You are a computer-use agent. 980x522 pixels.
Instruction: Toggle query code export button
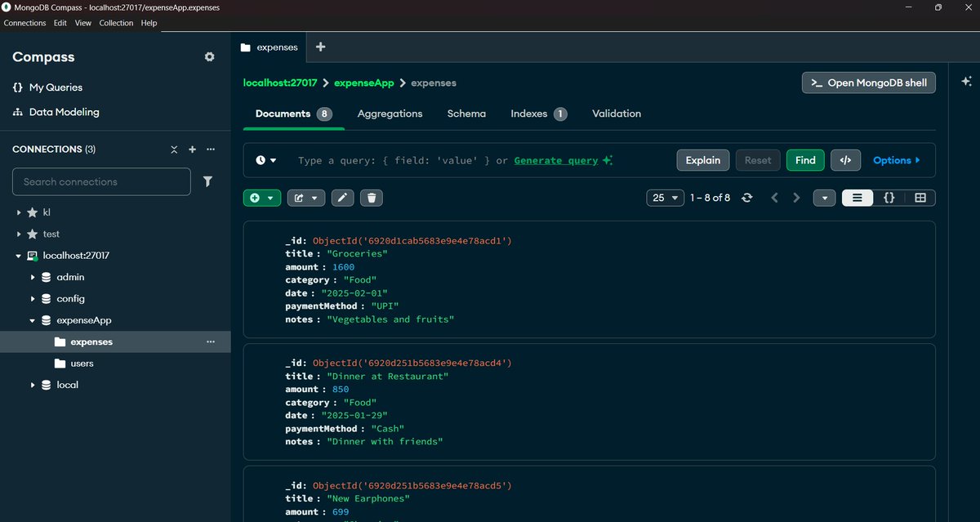pyautogui.click(x=846, y=160)
